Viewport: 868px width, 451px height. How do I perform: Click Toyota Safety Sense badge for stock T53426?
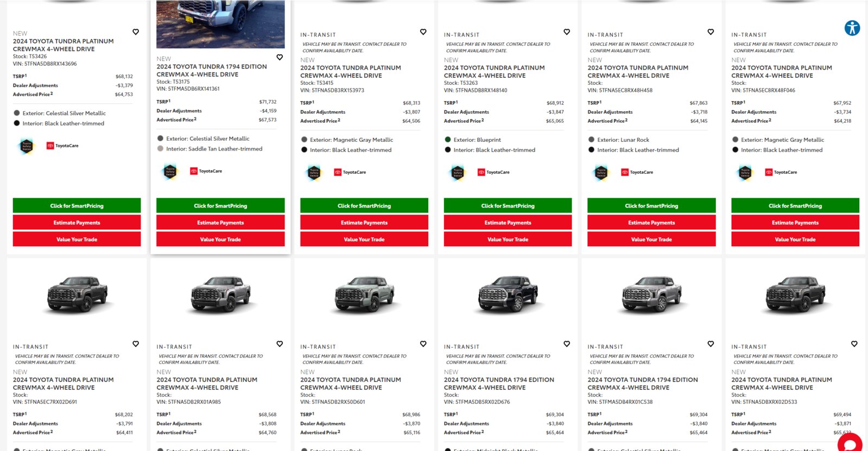(x=27, y=146)
